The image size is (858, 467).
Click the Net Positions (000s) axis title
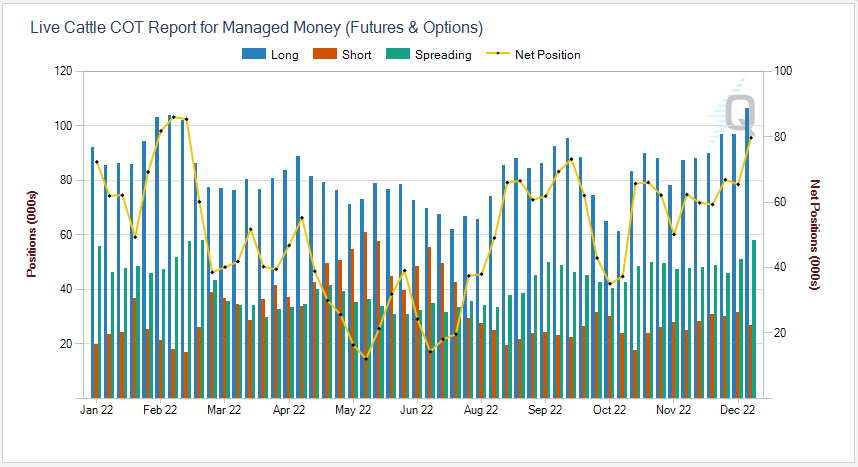815,234
